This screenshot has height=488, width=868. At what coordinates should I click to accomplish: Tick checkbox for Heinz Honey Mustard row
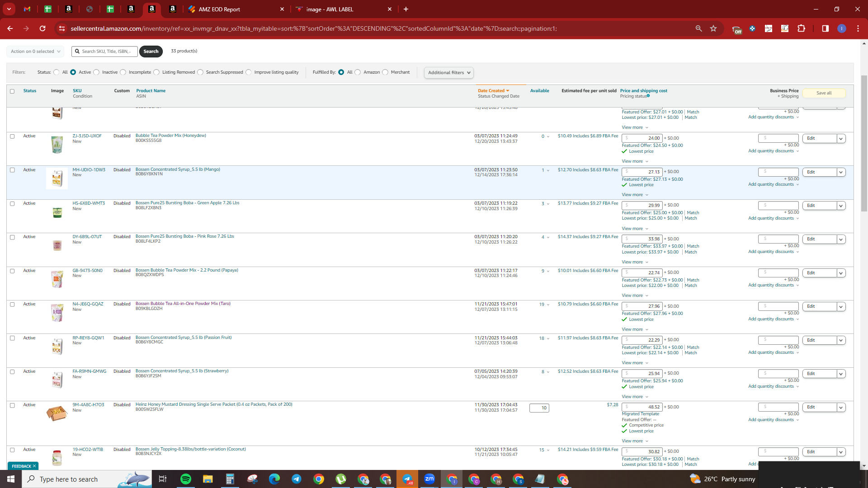pos(12,405)
